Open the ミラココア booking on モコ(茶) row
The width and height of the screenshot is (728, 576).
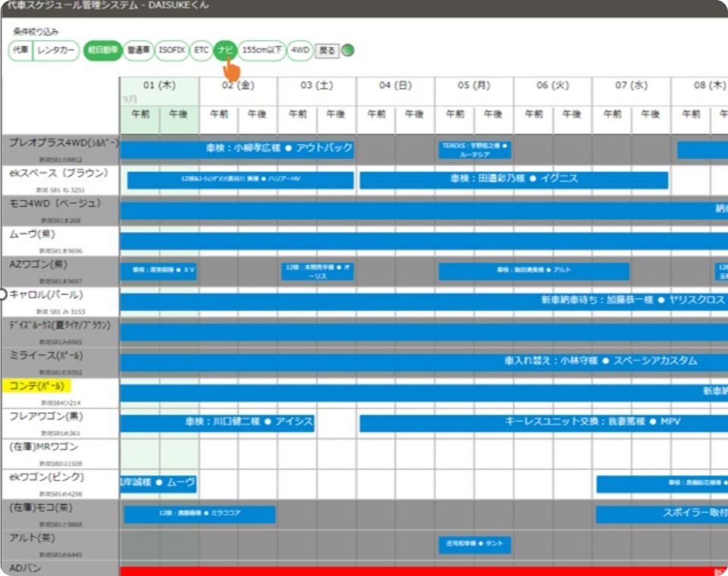[x=199, y=515]
